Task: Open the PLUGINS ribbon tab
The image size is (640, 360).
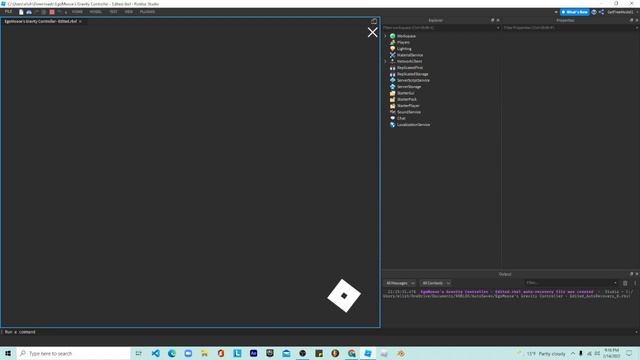Action: pyautogui.click(x=147, y=12)
